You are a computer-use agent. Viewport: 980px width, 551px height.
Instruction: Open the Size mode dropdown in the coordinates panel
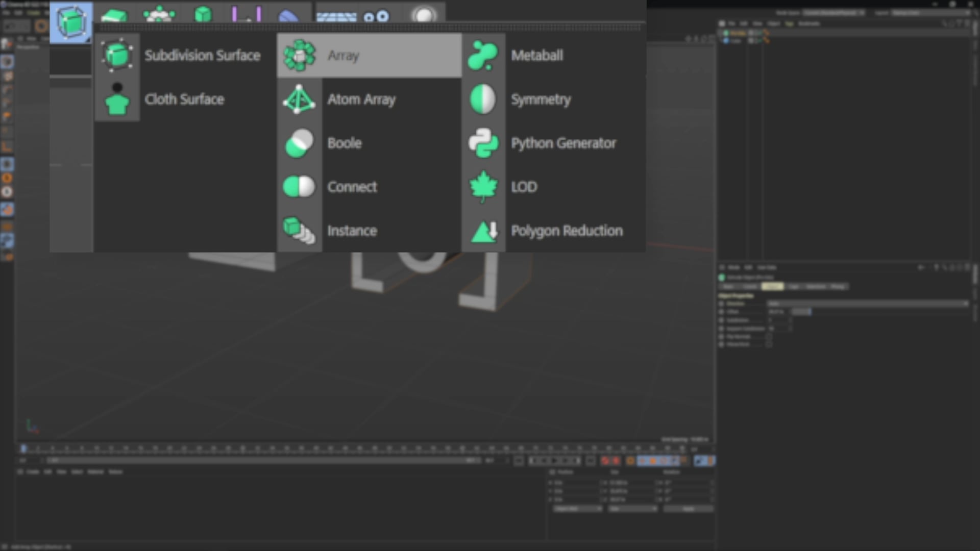(632, 509)
